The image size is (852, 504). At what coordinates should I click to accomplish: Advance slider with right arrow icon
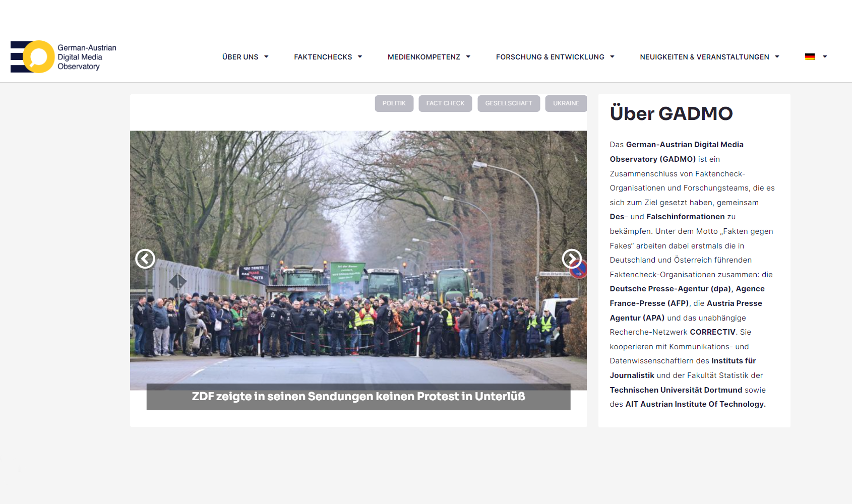[572, 259]
